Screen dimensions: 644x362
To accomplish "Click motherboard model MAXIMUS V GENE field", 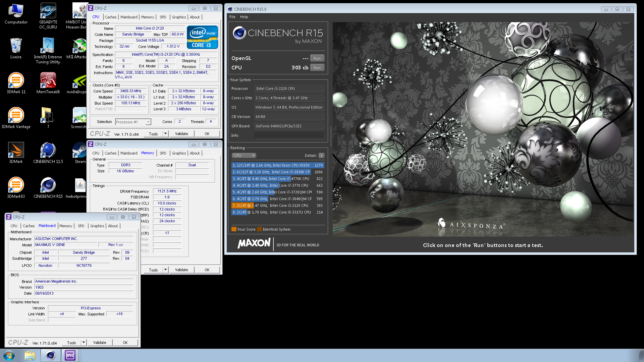I will pos(66,245).
